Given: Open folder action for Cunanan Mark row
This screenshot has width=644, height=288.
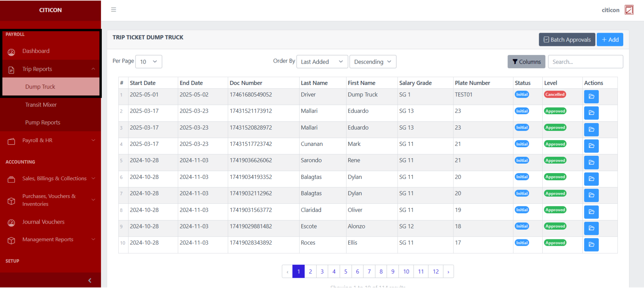Looking at the screenshot, I should pos(591,146).
